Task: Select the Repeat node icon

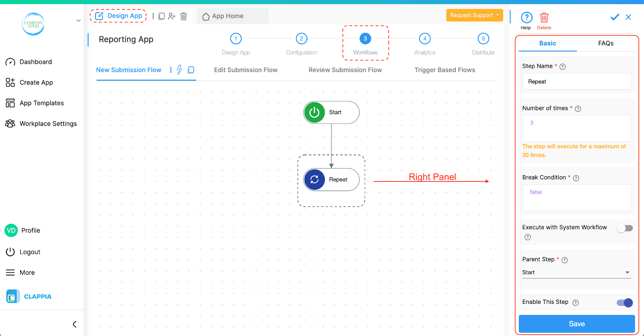Action: (314, 180)
